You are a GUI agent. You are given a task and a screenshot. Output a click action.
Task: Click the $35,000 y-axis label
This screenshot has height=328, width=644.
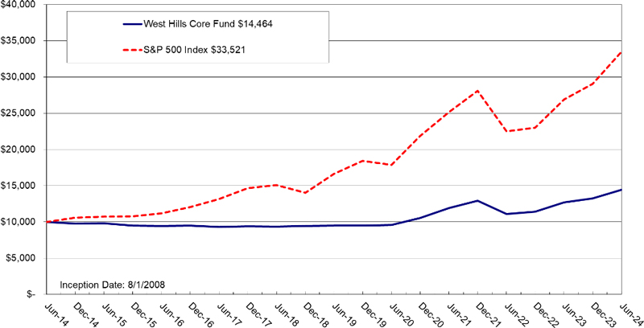18,40
